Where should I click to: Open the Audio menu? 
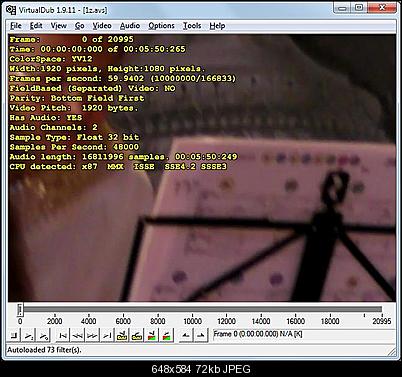(130, 26)
